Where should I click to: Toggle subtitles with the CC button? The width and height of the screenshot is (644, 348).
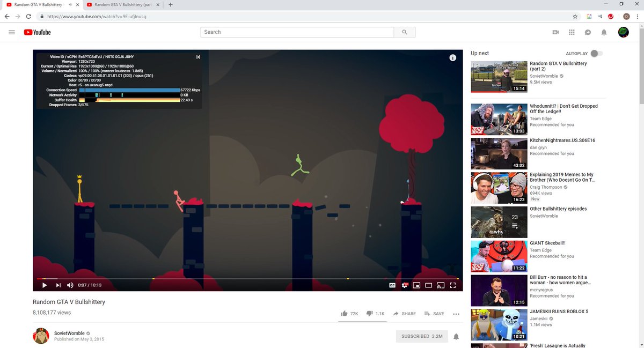point(392,285)
